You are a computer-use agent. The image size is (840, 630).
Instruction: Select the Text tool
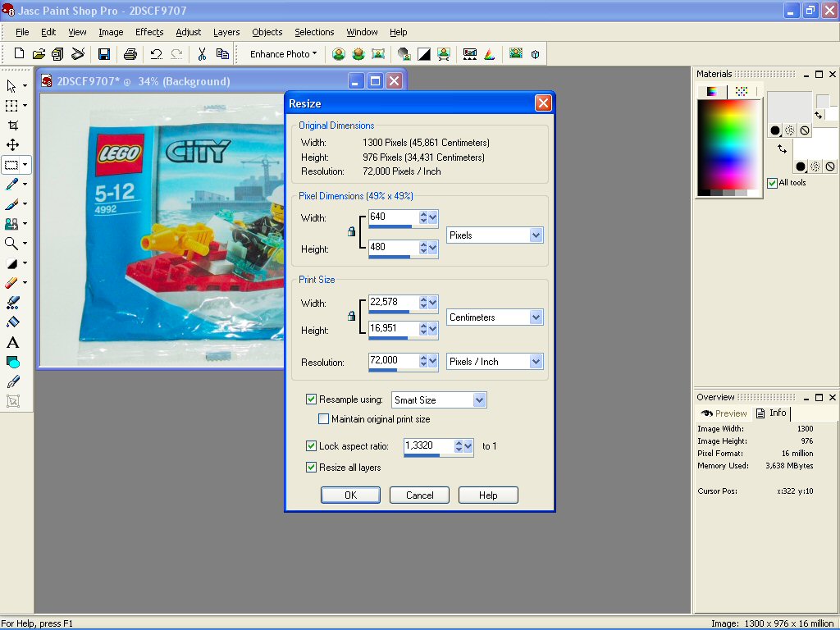pyautogui.click(x=12, y=342)
